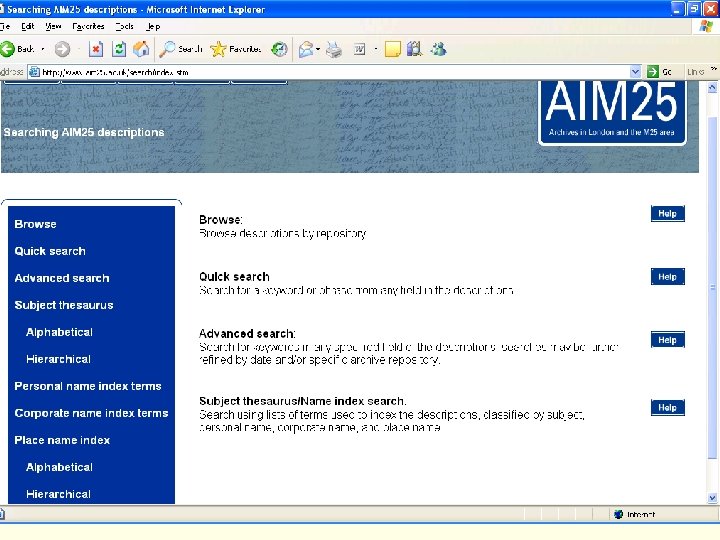Open the History toolbar icon
Screen dimensions: 720x540
(279, 49)
